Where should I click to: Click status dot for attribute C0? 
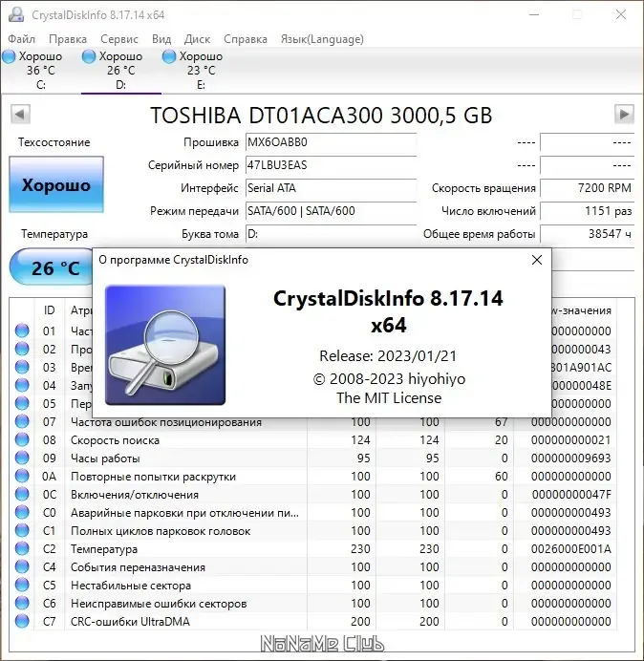coord(22,513)
